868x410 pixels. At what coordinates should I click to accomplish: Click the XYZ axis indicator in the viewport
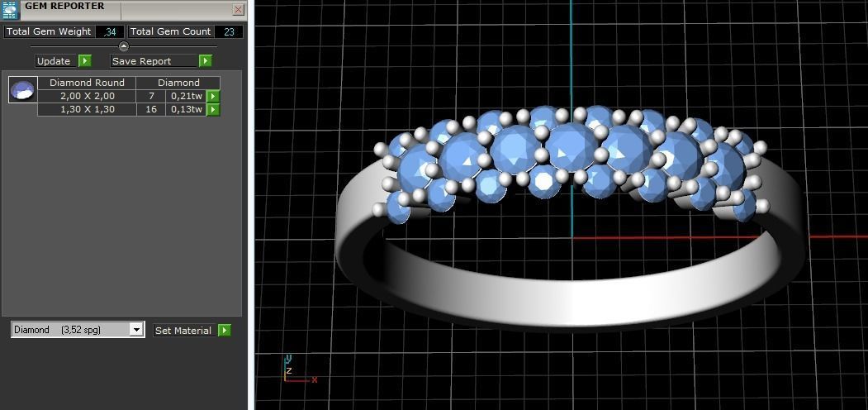(300, 369)
